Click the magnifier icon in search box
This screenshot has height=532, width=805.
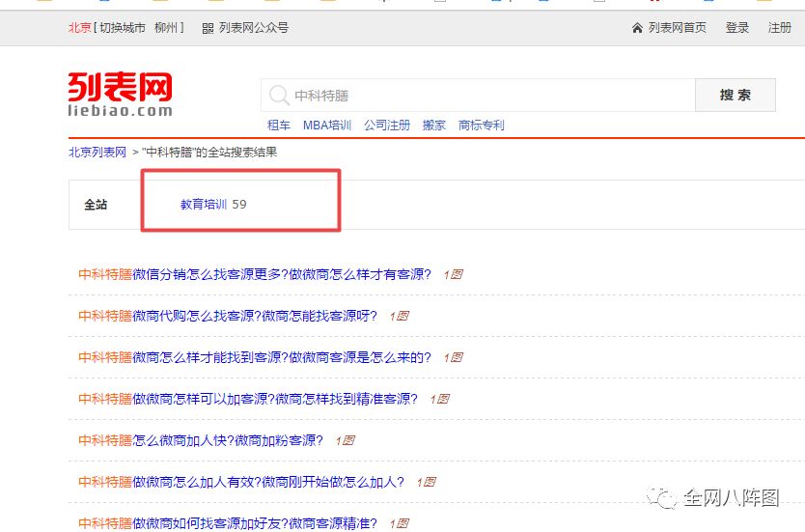click(x=279, y=95)
